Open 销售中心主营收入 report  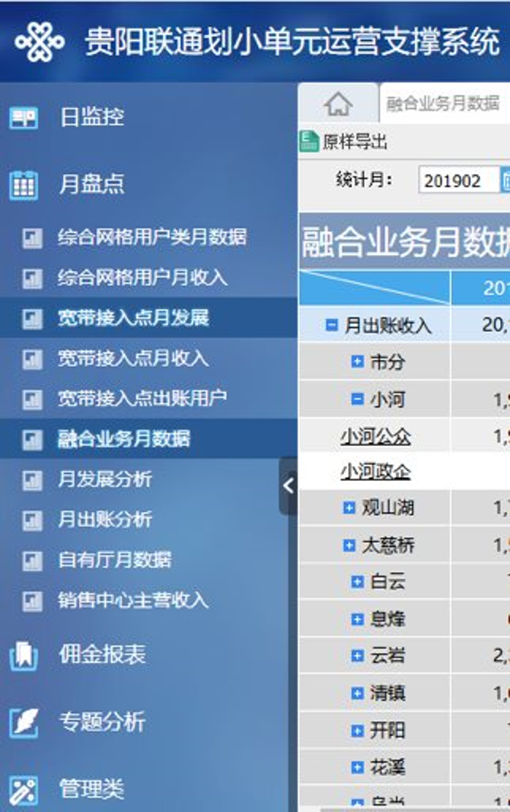[x=133, y=600]
